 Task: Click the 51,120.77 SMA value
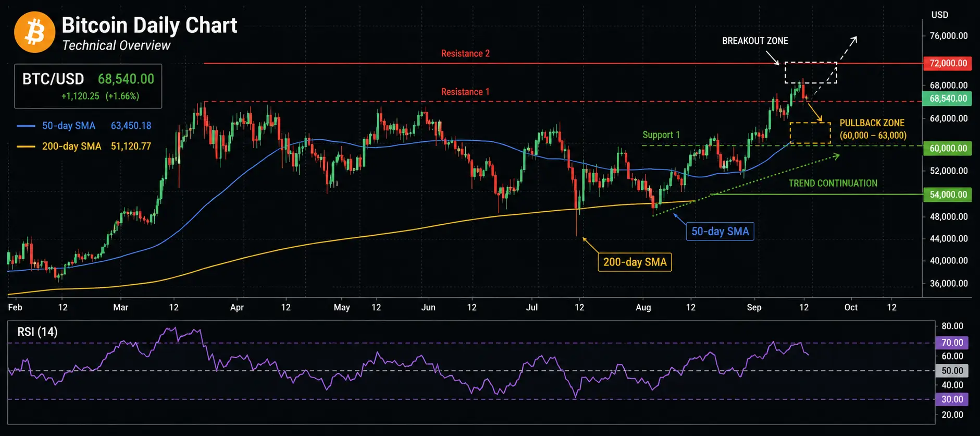point(131,147)
